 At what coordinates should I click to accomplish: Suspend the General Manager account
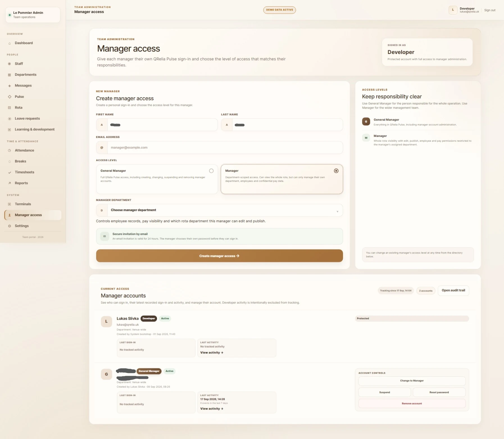[385, 392]
